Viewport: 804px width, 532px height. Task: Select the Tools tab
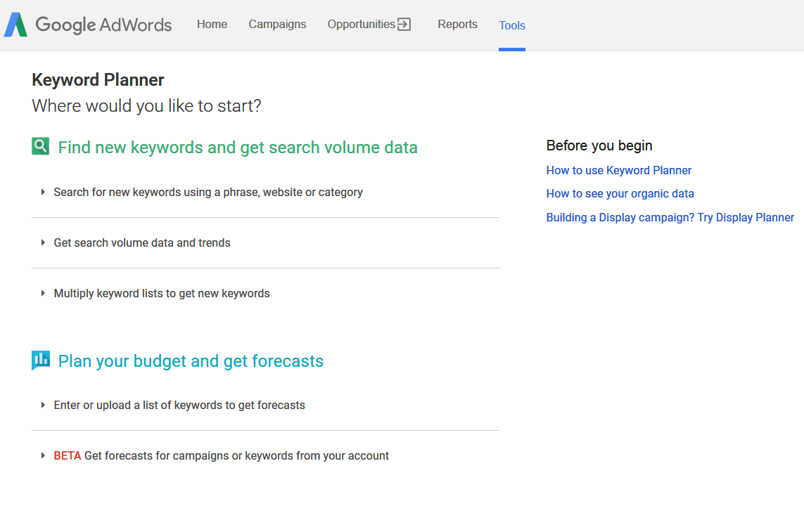pos(512,25)
